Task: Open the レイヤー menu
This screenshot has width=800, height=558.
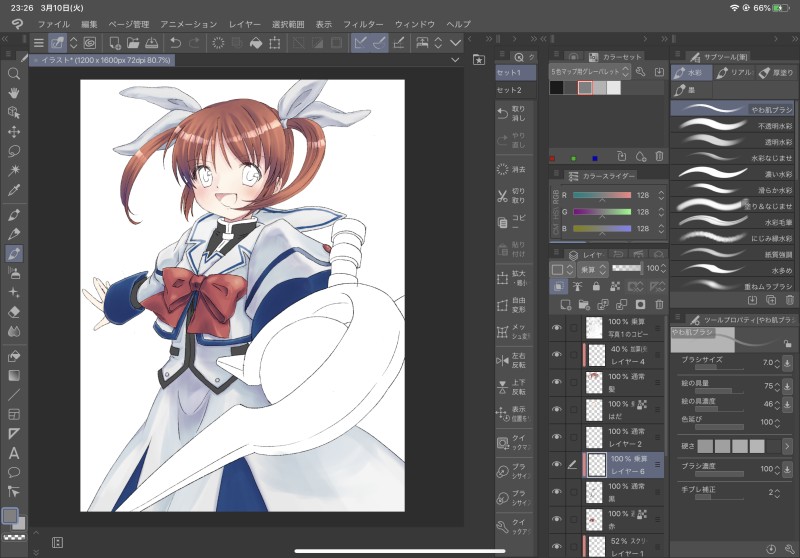Action: (x=244, y=24)
